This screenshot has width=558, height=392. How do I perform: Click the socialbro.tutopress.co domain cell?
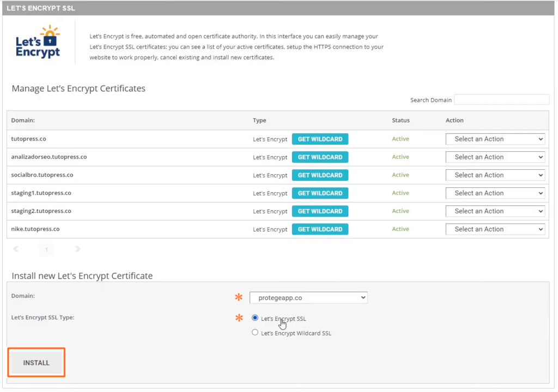[x=42, y=175]
